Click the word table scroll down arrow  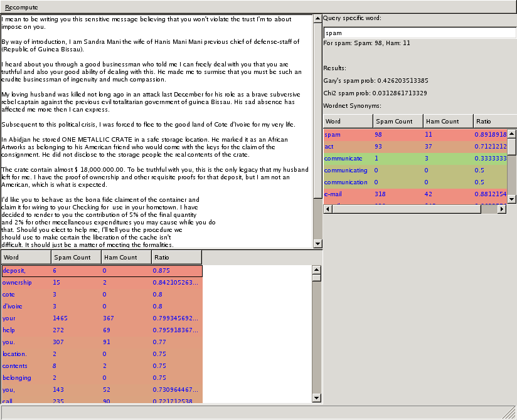point(316,398)
